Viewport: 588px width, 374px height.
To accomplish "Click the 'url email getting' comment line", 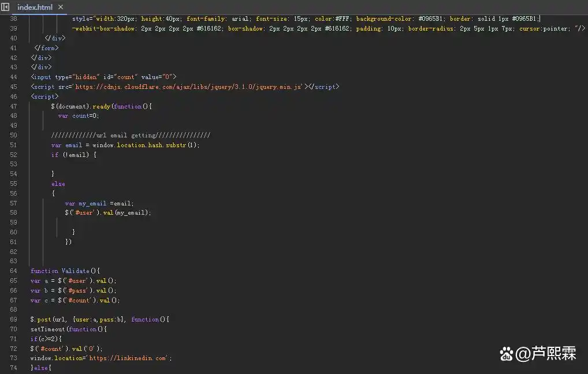I will (131, 135).
